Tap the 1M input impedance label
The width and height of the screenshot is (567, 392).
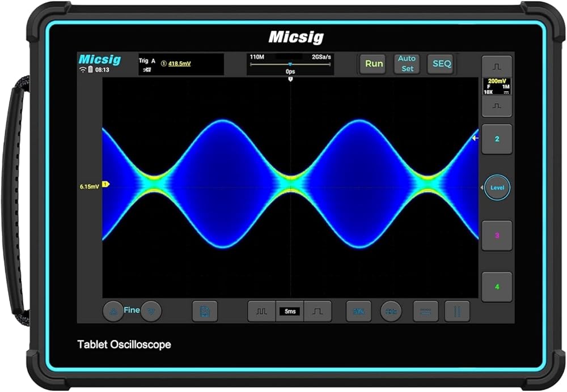[x=506, y=87]
